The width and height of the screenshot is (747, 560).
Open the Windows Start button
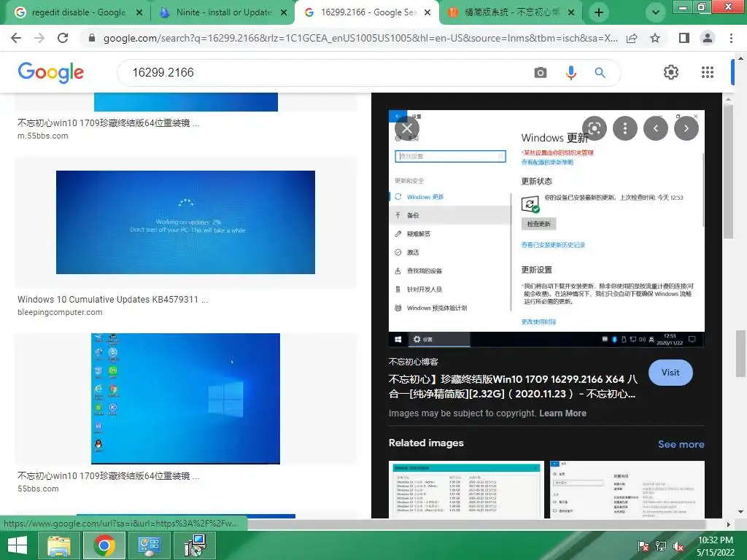18,545
